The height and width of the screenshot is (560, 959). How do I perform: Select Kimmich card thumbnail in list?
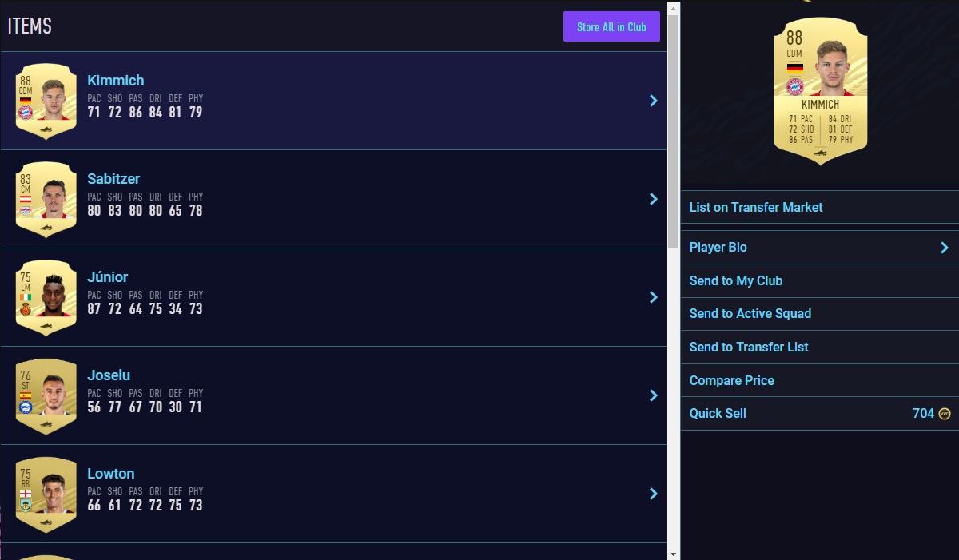click(x=46, y=101)
